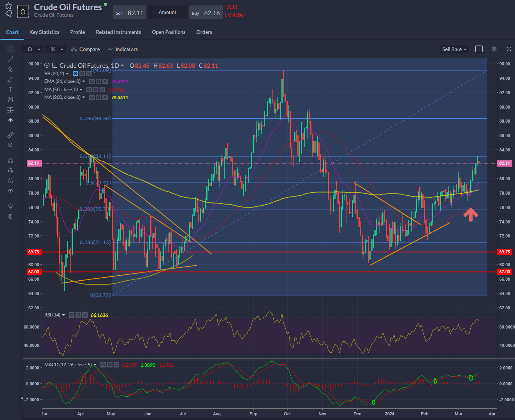Open the D timeframe dropdown

[33, 49]
